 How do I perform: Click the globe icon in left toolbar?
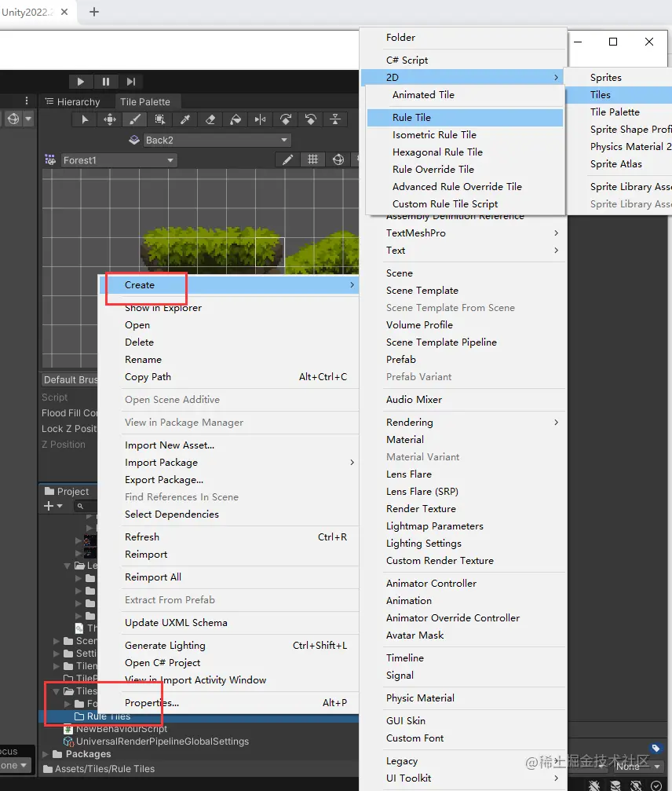click(13, 119)
